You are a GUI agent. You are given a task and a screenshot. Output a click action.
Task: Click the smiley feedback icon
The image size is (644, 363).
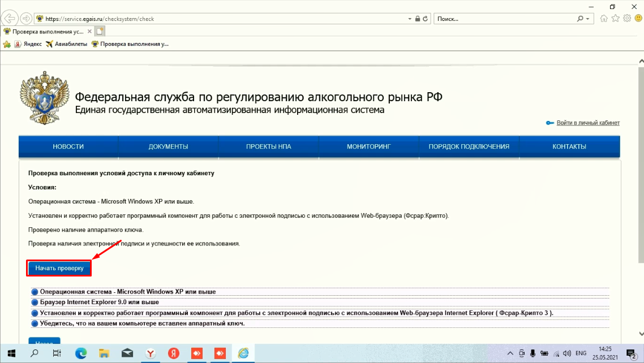638,19
